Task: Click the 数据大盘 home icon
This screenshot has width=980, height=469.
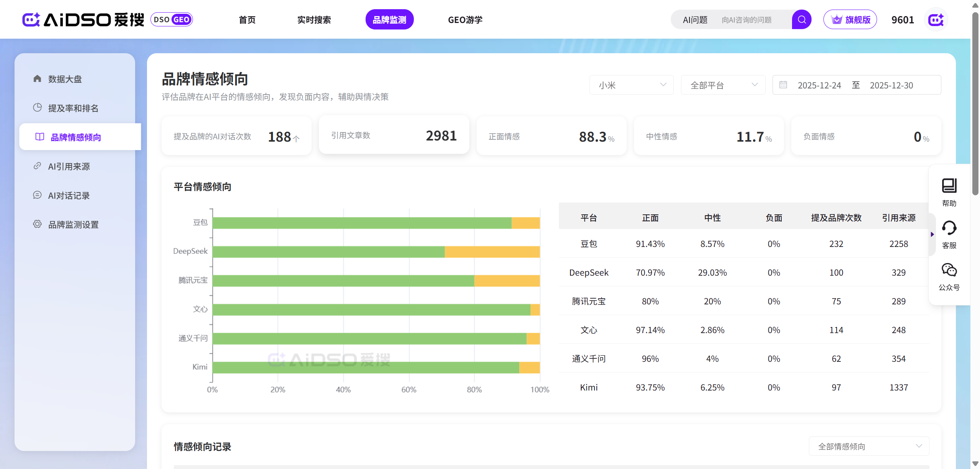Action: tap(37, 79)
